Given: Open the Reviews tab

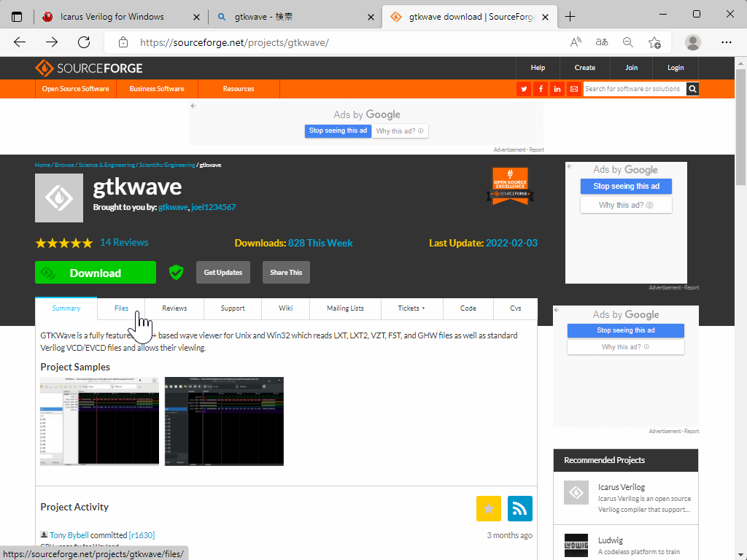Looking at the screenshot, I should point(174,308).
